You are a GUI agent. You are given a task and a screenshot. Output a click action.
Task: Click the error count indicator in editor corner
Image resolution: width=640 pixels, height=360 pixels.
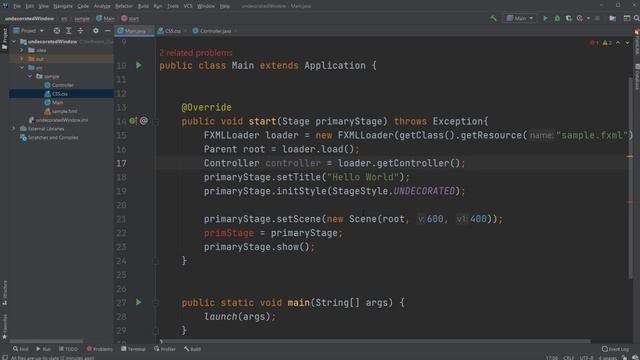(x=594, y=43)
